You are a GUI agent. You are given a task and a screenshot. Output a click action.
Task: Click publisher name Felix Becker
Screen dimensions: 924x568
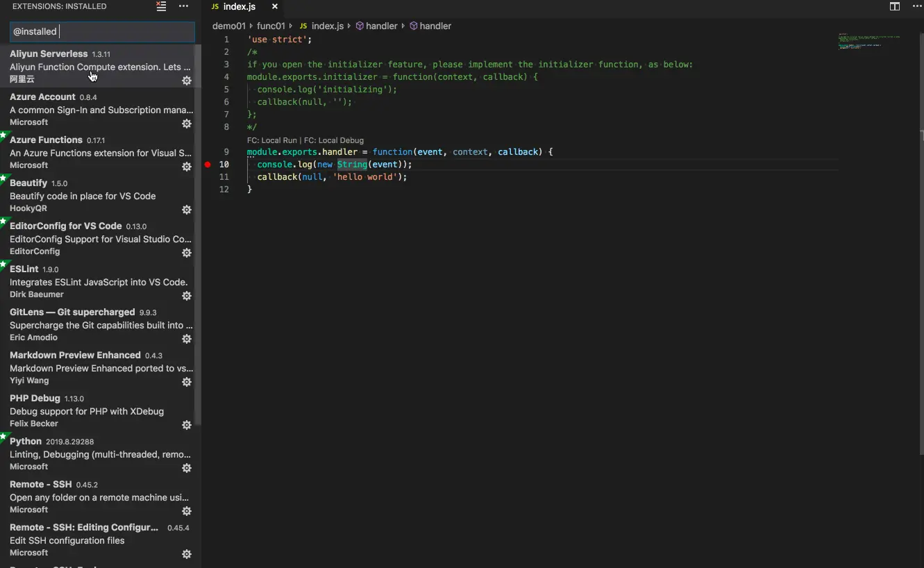(34, 424)
